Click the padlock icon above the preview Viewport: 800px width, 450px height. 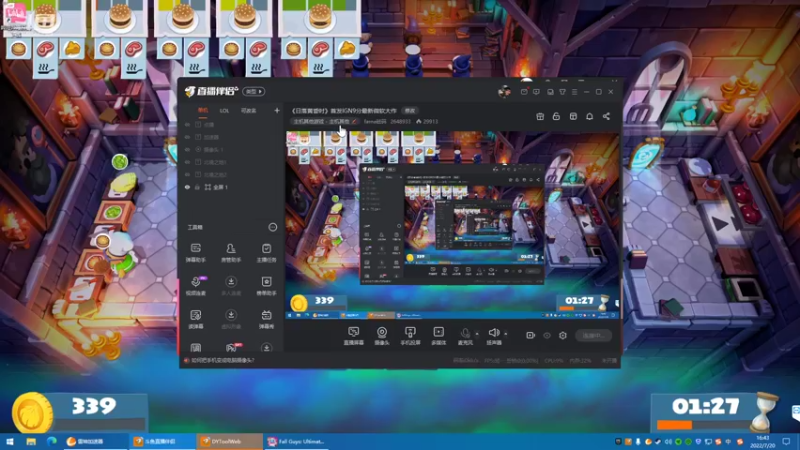(x=556, y=116)
